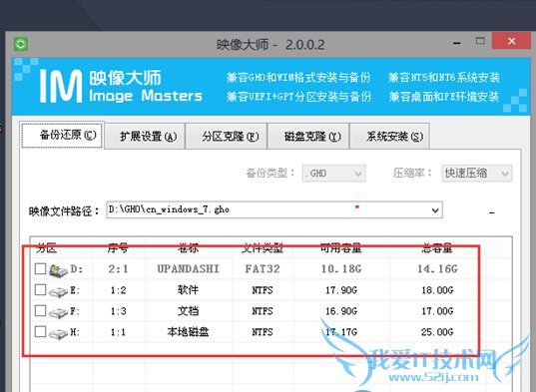The height and width of the screenshot is (392, 536).
Task: Switch to the 扩展设置(A) tab
Action: (x=145, y=137)
